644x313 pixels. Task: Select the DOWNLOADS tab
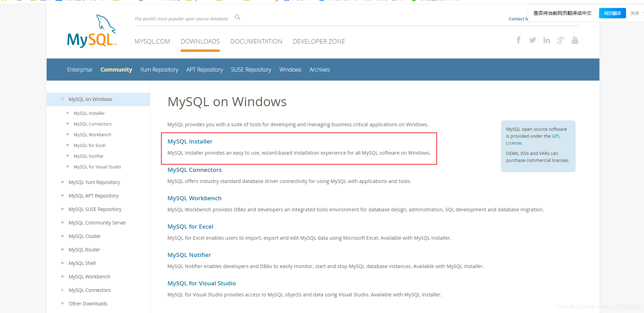200,42
